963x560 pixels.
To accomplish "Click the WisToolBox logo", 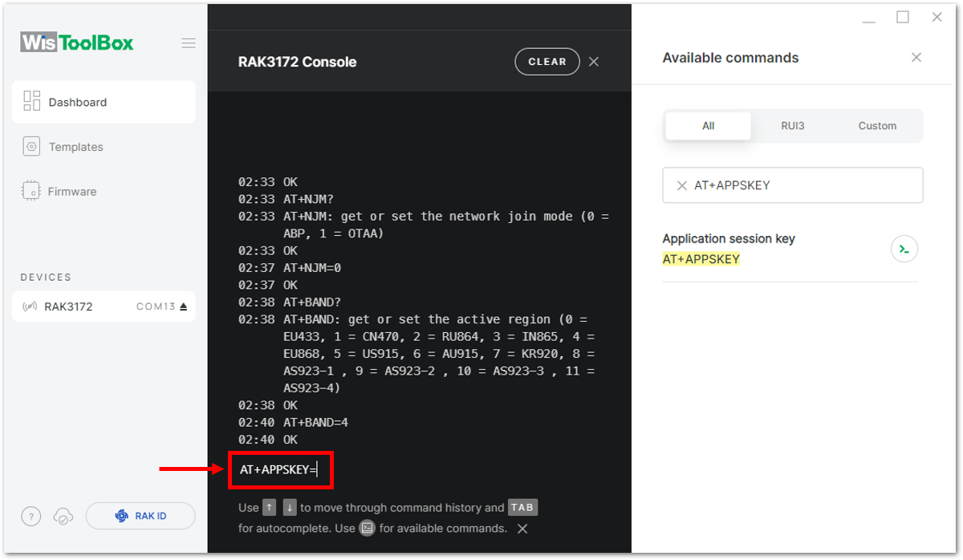I will pyautogui.click(x=77, y=43).
